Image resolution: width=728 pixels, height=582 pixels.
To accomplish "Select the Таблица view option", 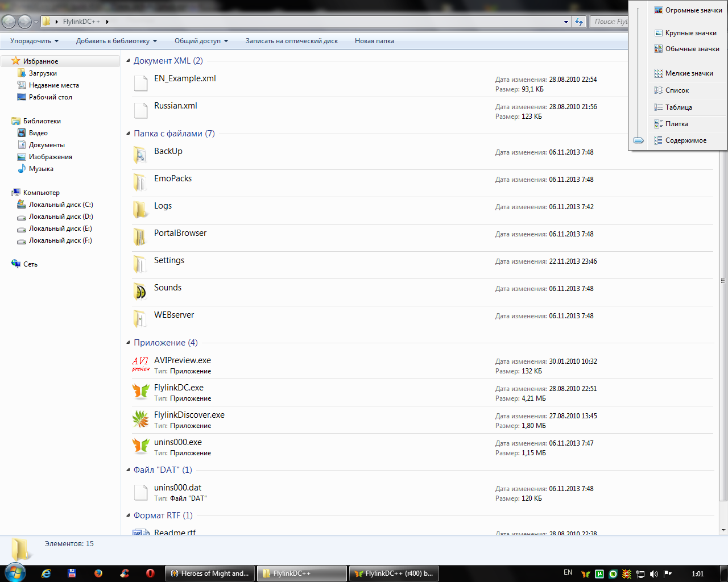I will click(x=688, y=107).
